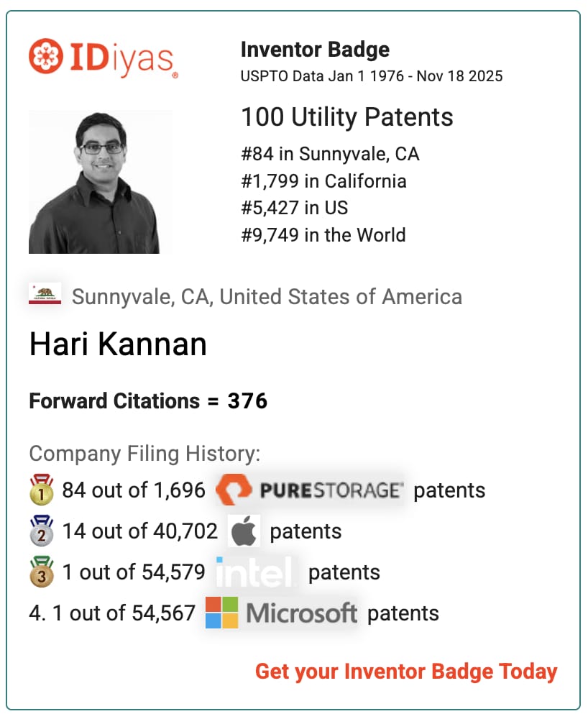Click the inventor name Hari Kannan

coord(118,344)
